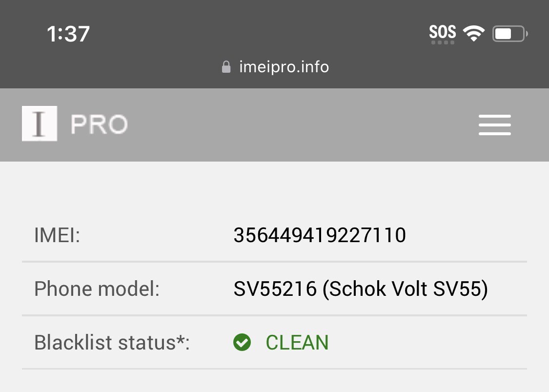Click the Blacklist status result row
Image resolution: width=549 pixels, height=392 pixels.
[x=274, y=342]
